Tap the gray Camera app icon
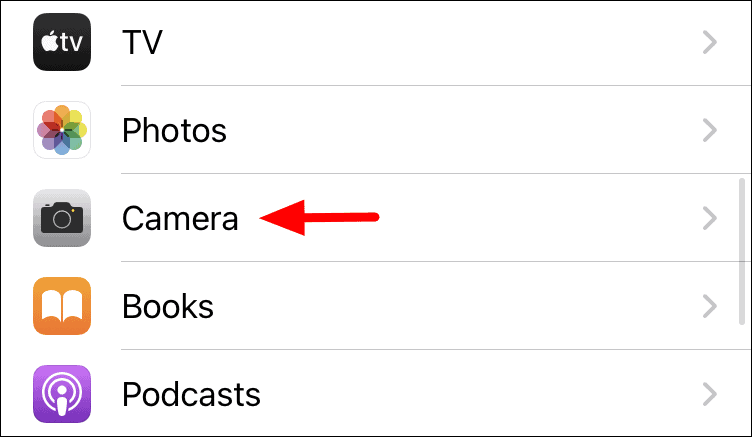The image size is (752, 437). (62, 218)
